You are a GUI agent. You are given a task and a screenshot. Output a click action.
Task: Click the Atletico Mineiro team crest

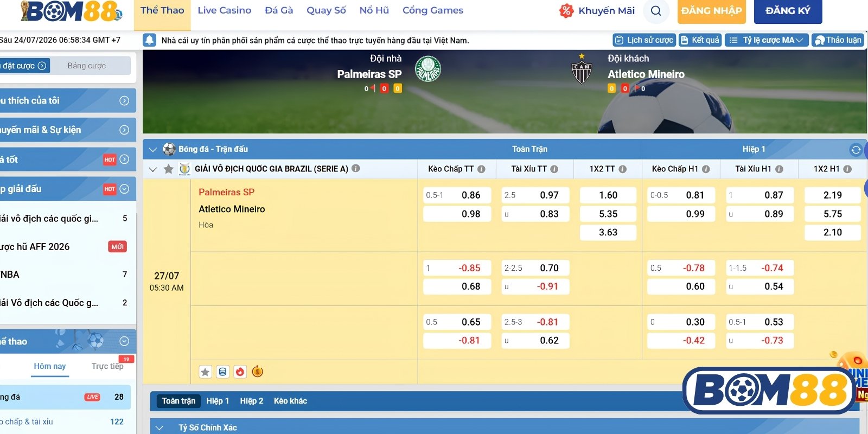pos(582,71)
